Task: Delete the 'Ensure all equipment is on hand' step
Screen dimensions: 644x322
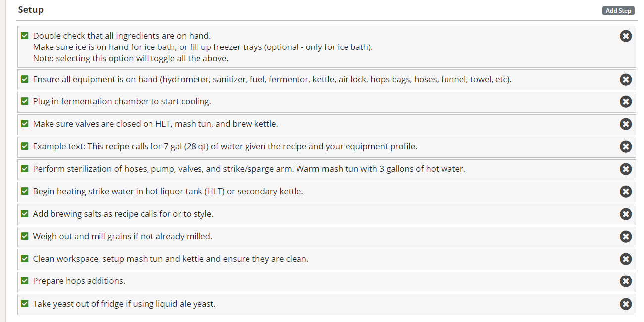Action: 626,80
